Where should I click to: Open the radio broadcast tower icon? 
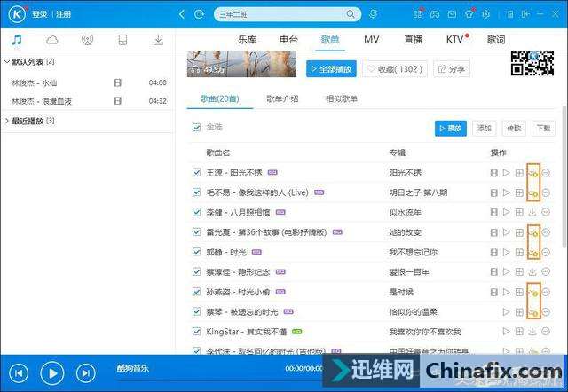(87, 40)
